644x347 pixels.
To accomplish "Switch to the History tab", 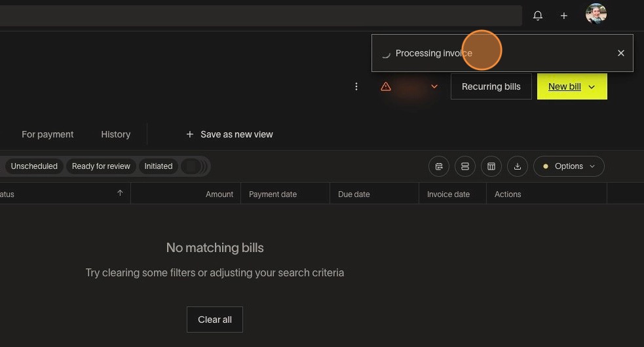I will 116,134.
